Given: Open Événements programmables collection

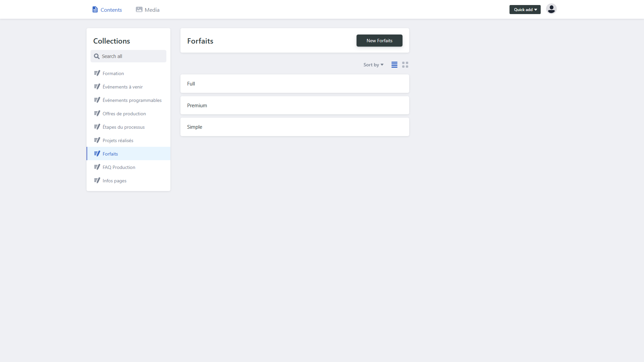Looking at the screenshot, I should tap(132, 100).
